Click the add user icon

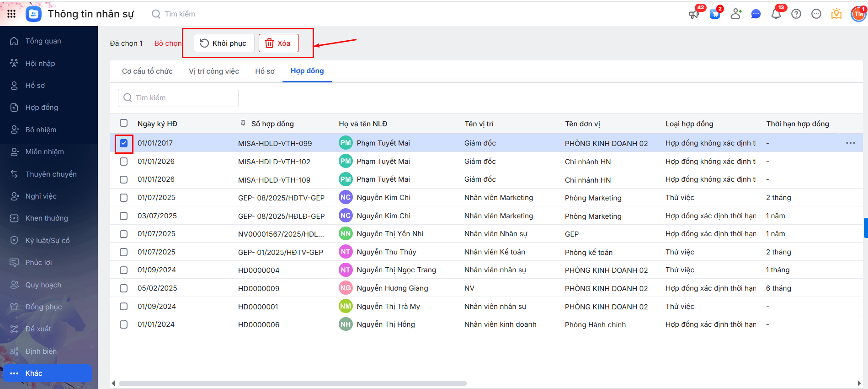735,14
